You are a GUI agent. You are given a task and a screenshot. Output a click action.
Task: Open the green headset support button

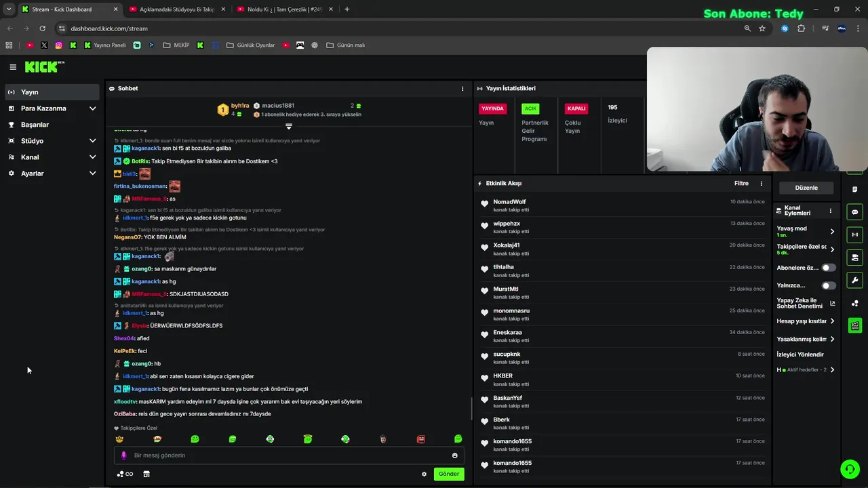(x=850, y=469)
